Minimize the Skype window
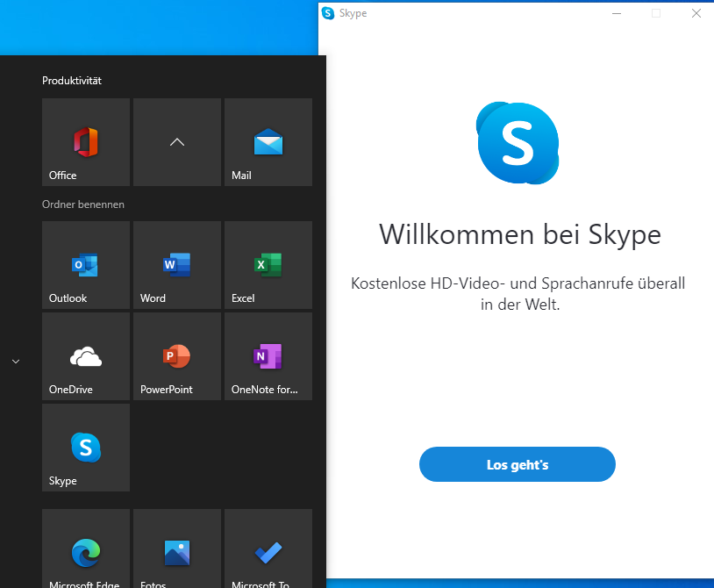This screenshot has height=588, width=714. coord(617,13)
